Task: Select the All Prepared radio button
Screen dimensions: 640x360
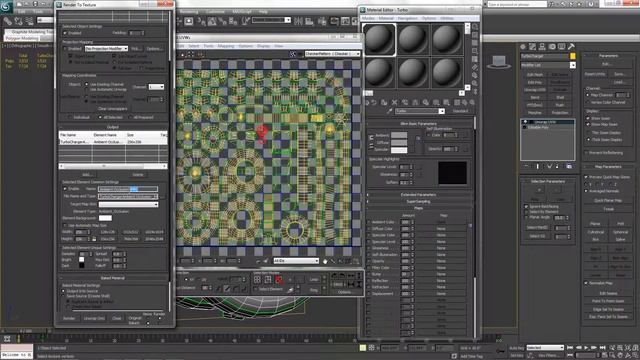Action: (130, 117)
